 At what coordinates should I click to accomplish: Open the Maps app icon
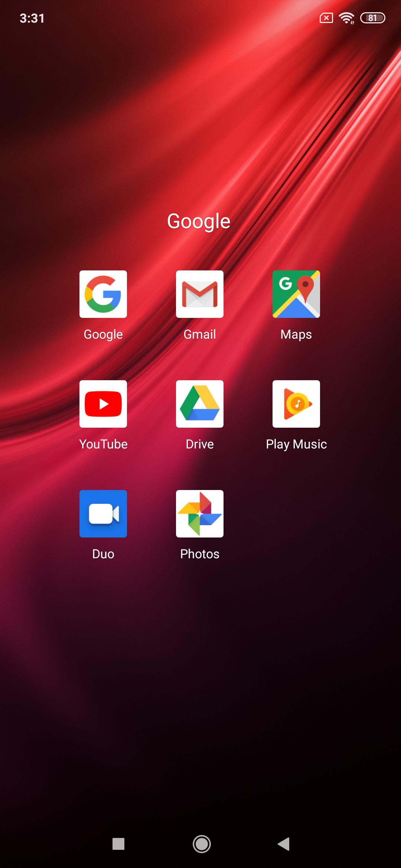click(296, 294)
